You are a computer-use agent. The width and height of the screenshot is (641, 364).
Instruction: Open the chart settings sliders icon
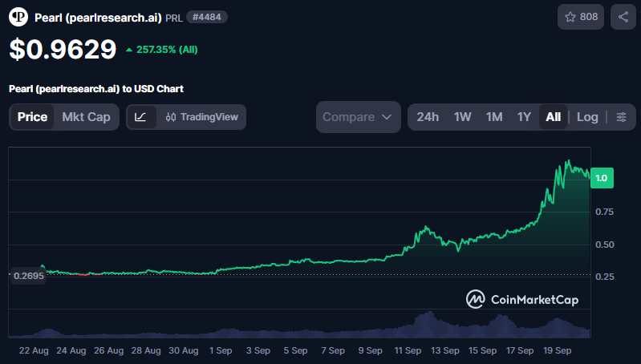click(x=622, y=117)
